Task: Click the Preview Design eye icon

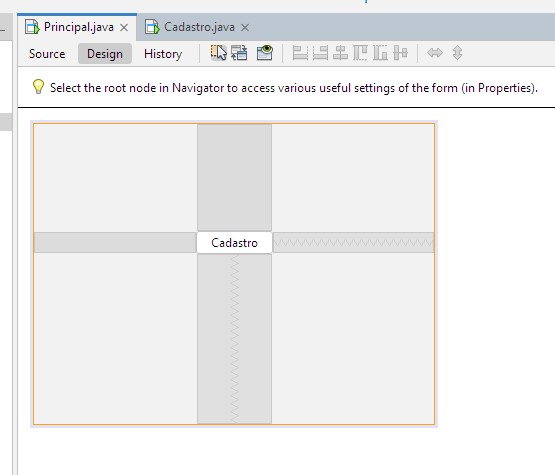Action: click(265, 53)
